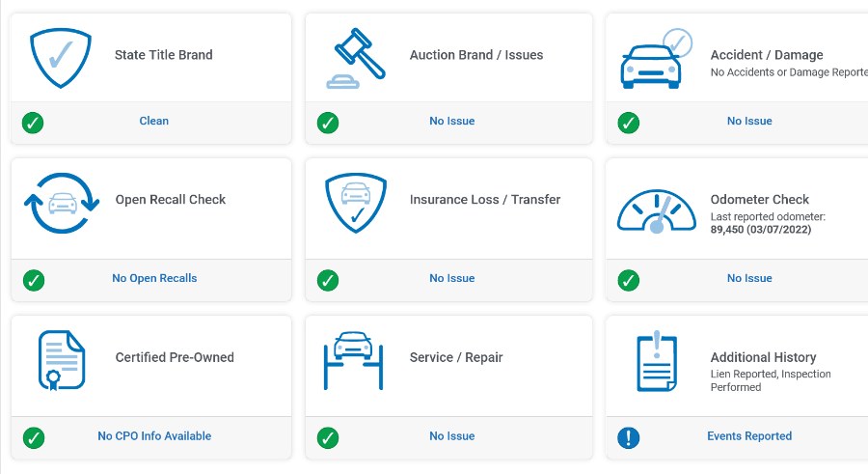This screenshot has width=868, height=474.
Task: Open the Clean title status link
Action: 154,121
